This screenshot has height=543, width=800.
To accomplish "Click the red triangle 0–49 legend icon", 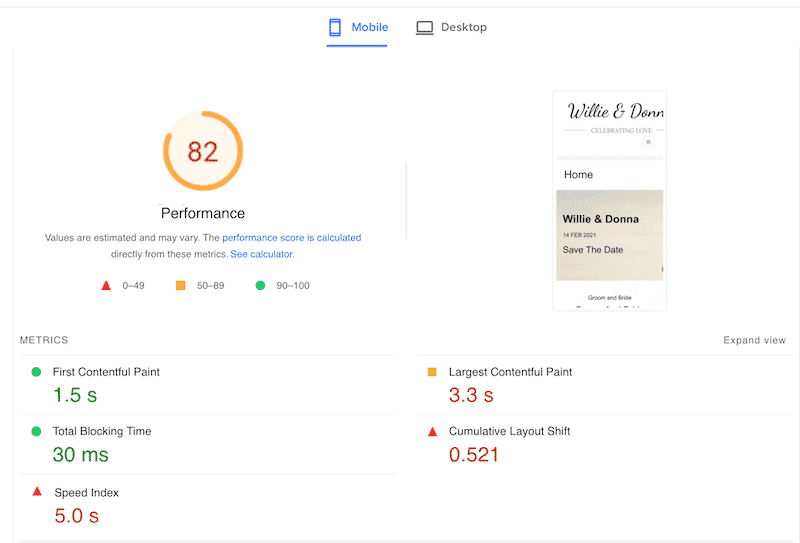I will click(106, 285).
